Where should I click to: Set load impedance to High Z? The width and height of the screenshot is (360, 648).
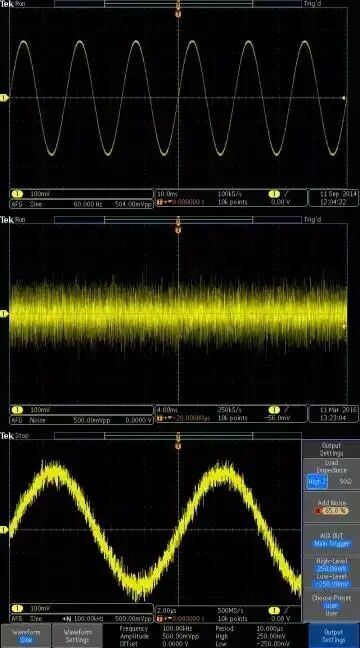317,482
